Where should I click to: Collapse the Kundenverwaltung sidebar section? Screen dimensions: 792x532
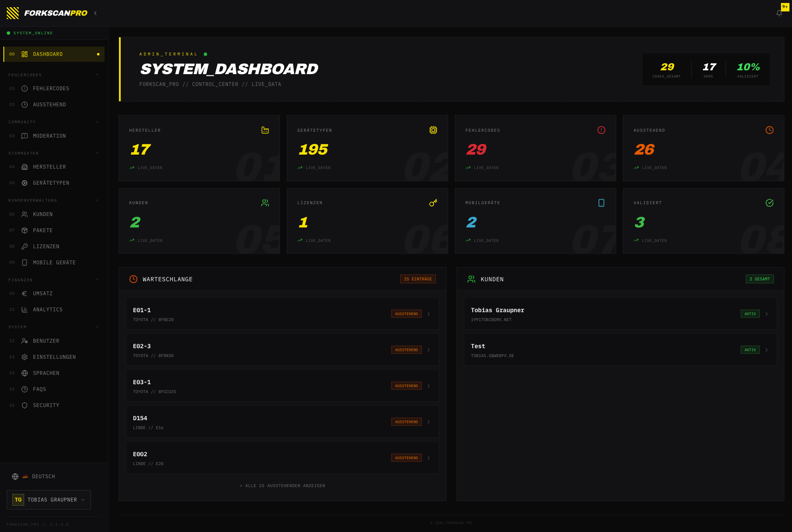coord(97,200)
